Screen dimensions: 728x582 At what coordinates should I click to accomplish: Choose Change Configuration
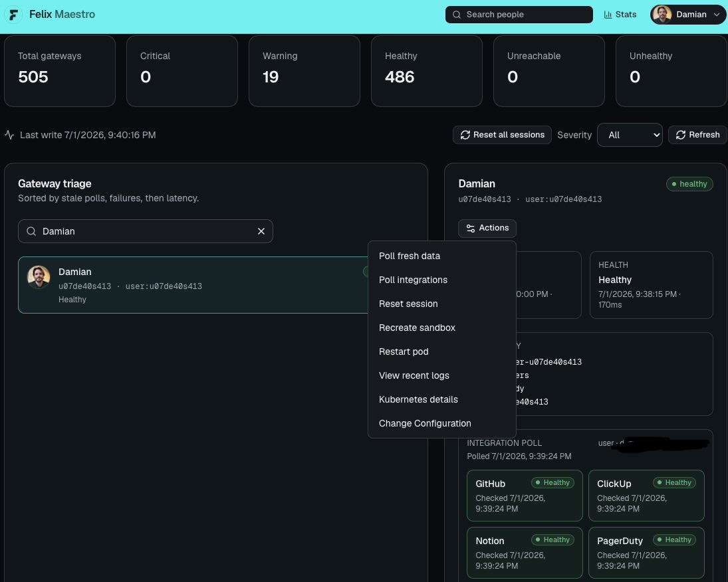point(441,423)
